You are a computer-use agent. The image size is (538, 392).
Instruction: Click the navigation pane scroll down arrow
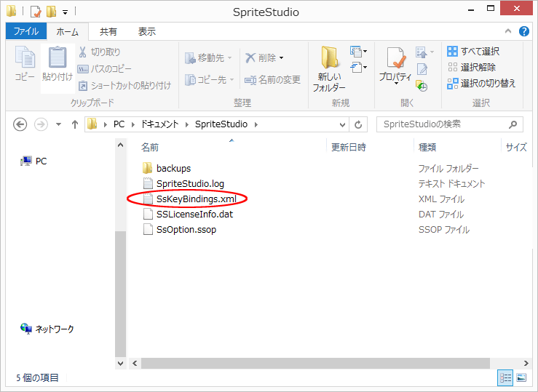pyautogui.click(x=120, y=363)
